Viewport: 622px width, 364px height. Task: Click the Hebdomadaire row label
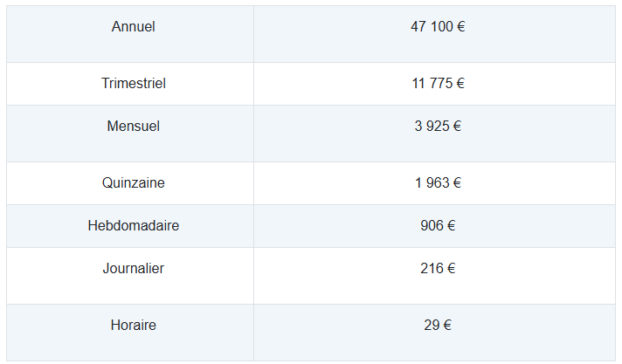(x=134, y=225)
